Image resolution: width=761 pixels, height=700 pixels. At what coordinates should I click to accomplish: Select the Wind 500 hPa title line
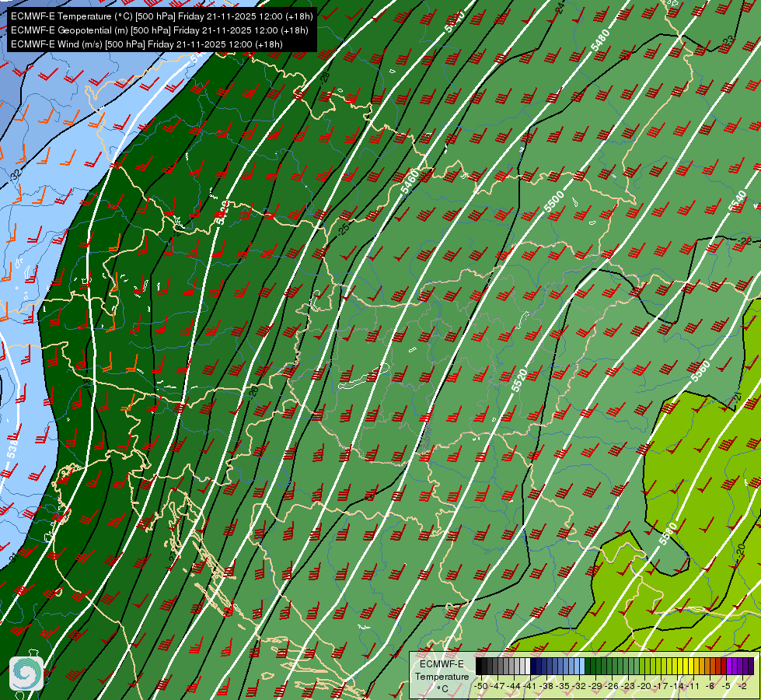coord(147,44)
